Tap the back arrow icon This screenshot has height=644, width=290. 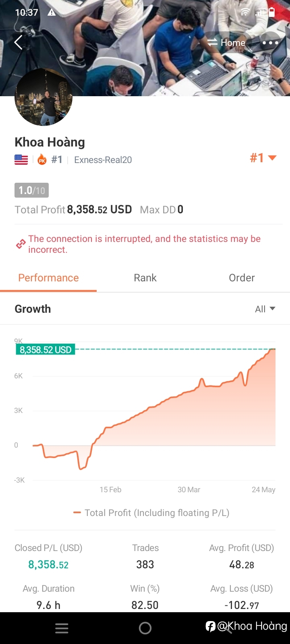[18, 42]
